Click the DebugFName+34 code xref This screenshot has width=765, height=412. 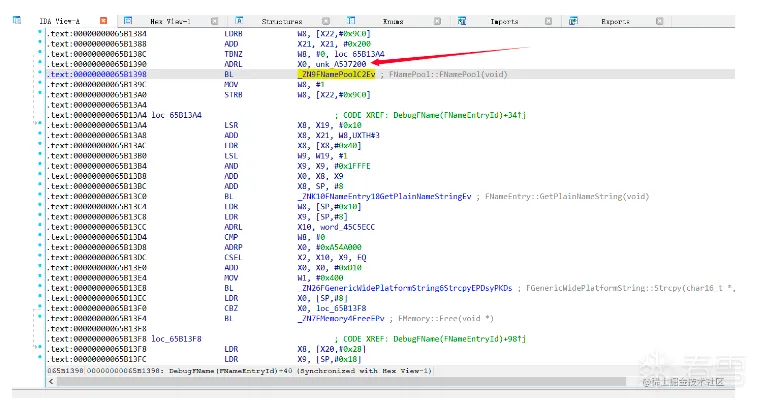[460, 115]
